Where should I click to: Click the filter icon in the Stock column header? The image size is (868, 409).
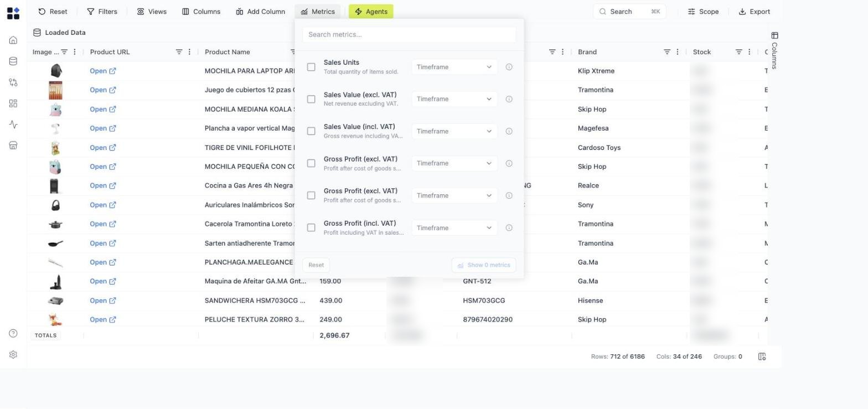(738, 52)
